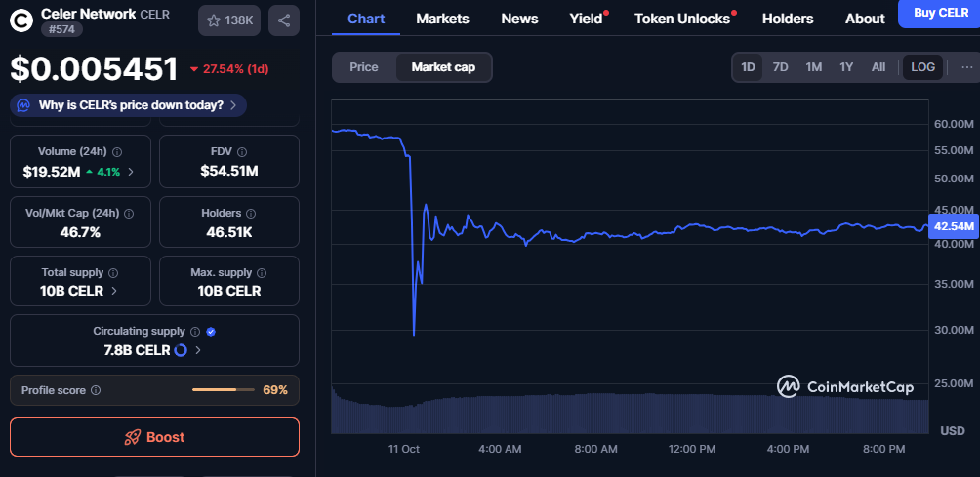Click the info icon next to FDV

(x=242, y=152)
